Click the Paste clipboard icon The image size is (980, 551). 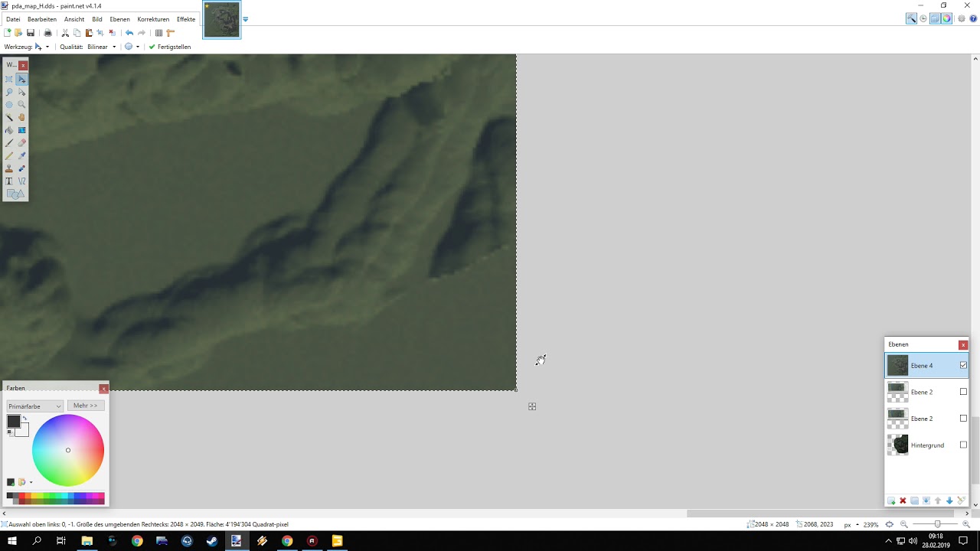(89, 33)
